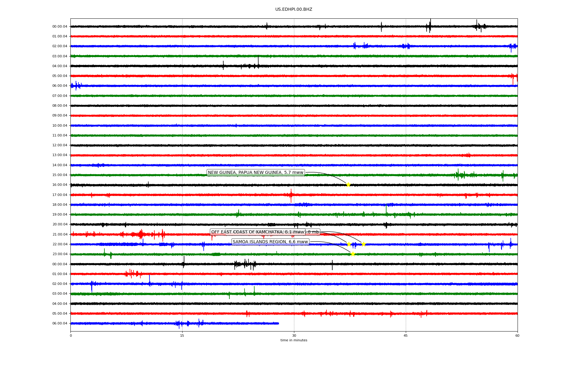The height and width of the screenshot is (368, 588).
Task: Click the 23:00:04 trace time label
Action: (x=60, y=254)
